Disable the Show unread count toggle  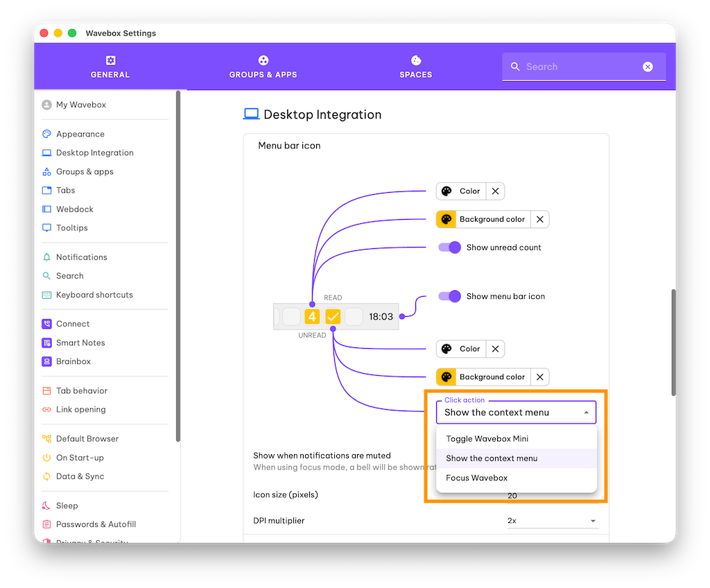coord(450,248)
